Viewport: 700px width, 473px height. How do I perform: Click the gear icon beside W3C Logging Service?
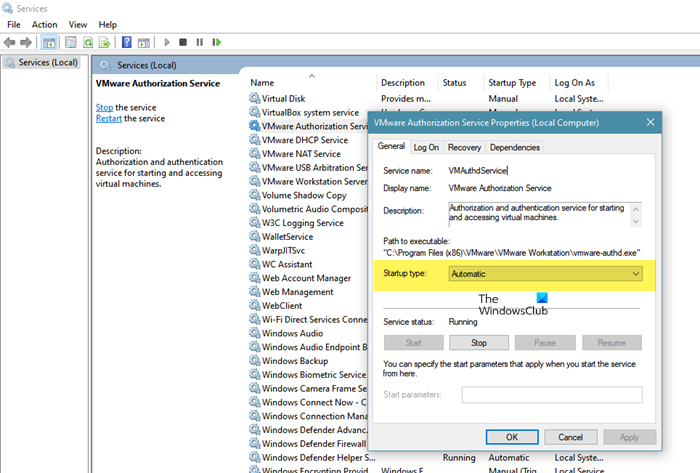click(254, 223)
